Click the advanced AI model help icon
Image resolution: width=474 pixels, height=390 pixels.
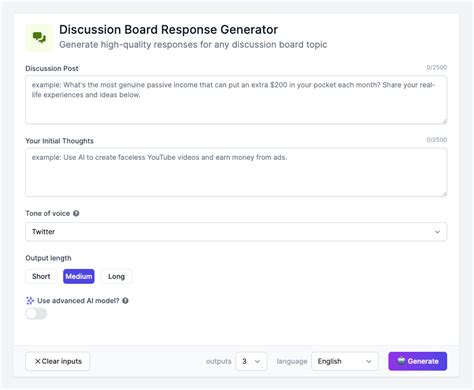click(125, 301)
